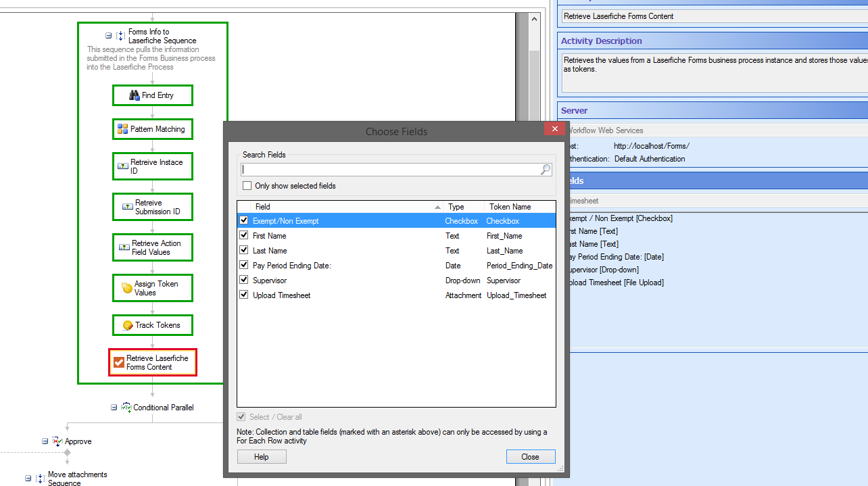Image resolution: width=868 pixels, height=486 pixels.
Task: Click the Upload_Timesheet token name cell
Action: [516, 295]
